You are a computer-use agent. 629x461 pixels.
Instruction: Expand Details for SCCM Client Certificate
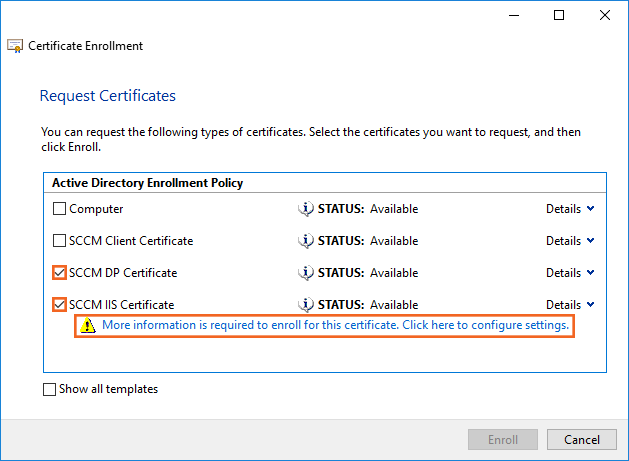point(570,241)
